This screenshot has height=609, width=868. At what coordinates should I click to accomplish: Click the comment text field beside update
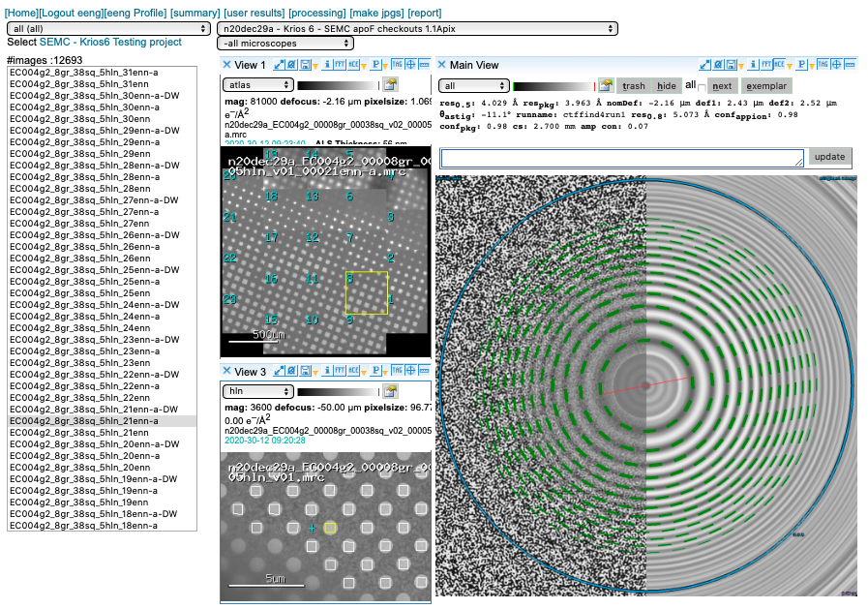coord(622,159)
